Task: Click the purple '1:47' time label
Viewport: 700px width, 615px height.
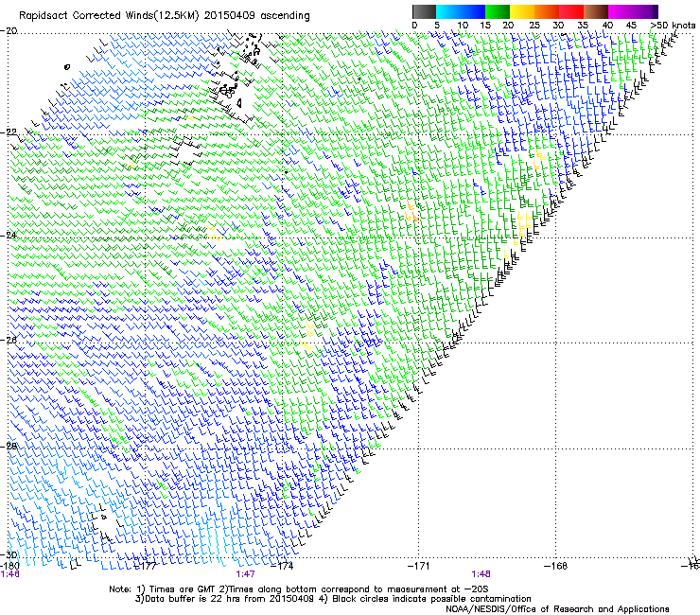Action: 246,574
